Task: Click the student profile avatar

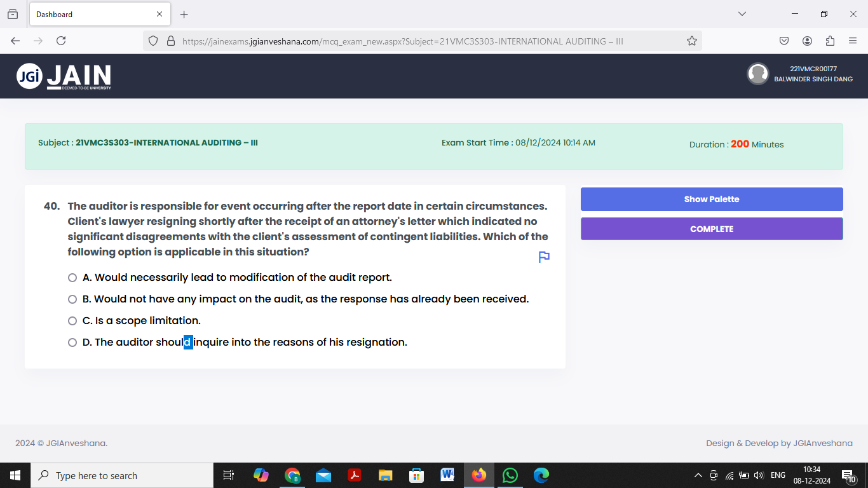Action: [758, 74]
